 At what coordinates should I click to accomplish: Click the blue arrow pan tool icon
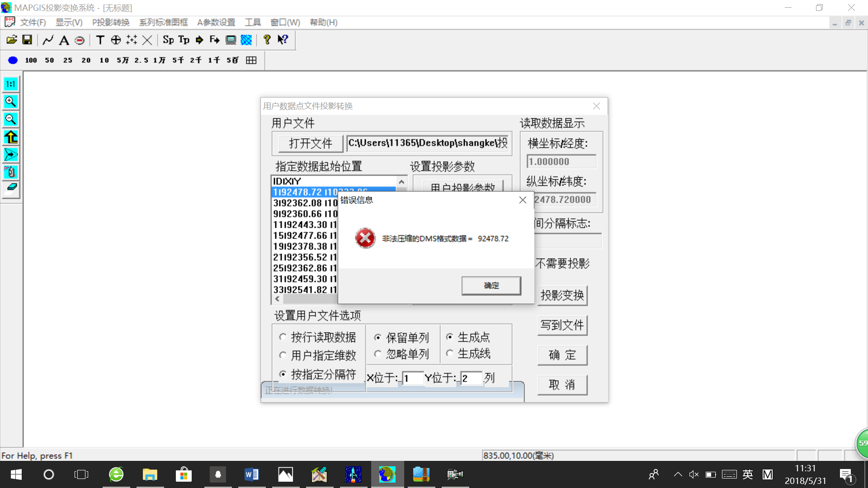click(11, 155)
